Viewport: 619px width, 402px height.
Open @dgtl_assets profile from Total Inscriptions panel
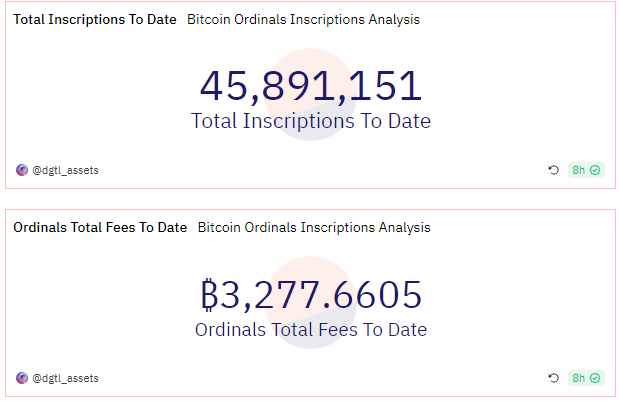[65, 170]
